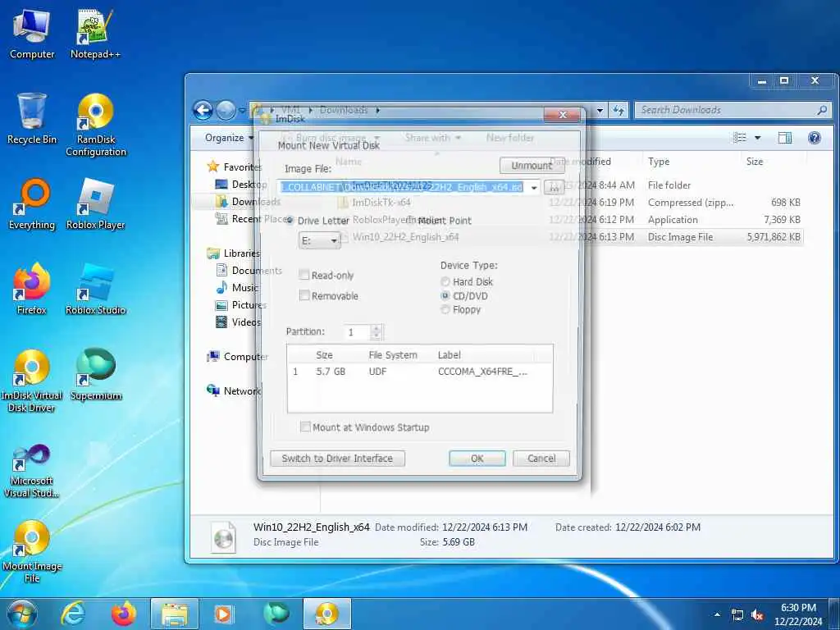Image resolution: width=840 pixels, height=630 pixels.
Task: Open the Microsoft Visual Studio shortcut
Action: (x=32, y=471)
